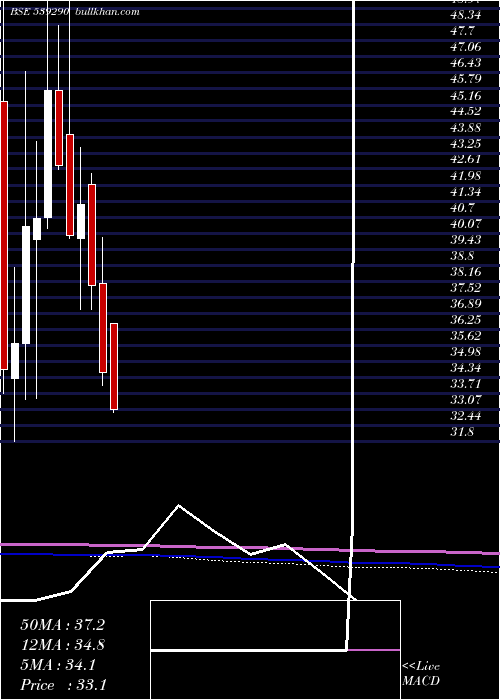Select the 35.62 price axis label

click(x=466, y=336)
